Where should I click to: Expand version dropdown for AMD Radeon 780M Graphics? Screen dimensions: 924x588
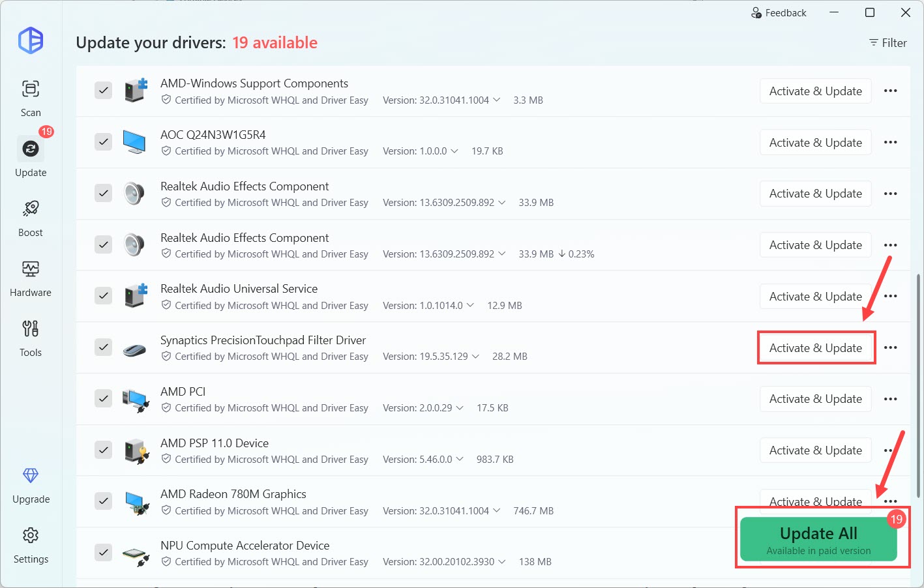[x=497, y=511]
